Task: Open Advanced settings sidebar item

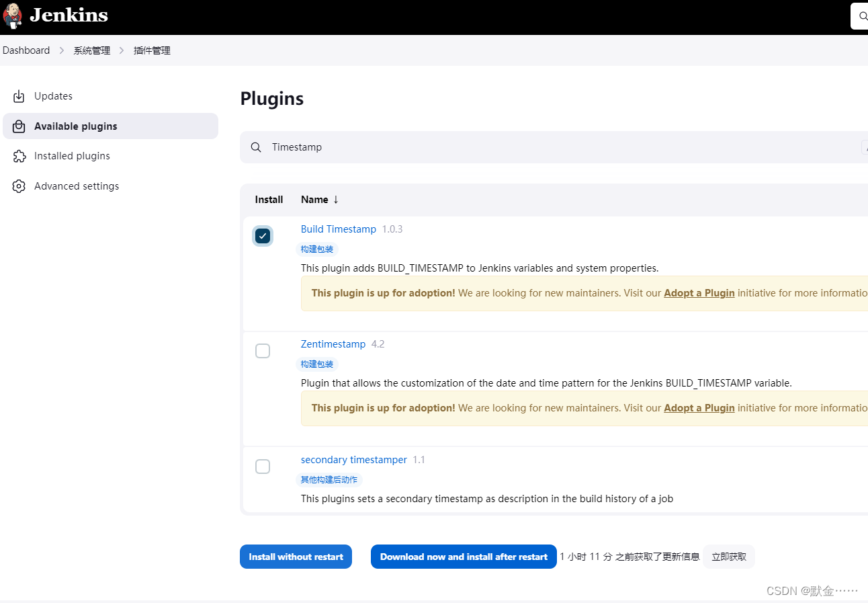Action: coord(110,186)
